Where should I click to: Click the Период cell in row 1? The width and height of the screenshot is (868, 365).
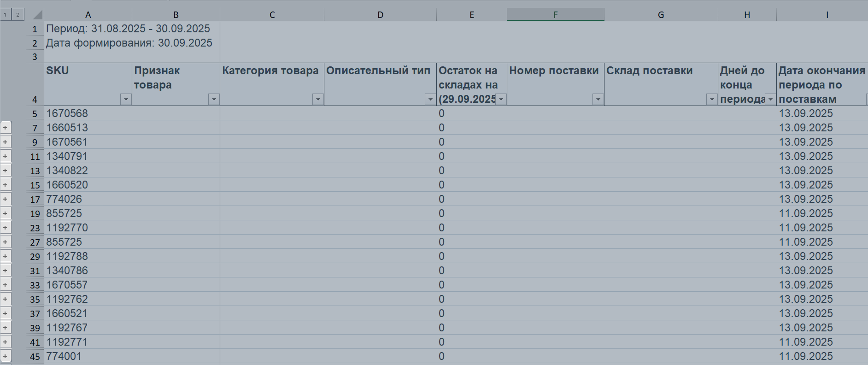point(128,29)
